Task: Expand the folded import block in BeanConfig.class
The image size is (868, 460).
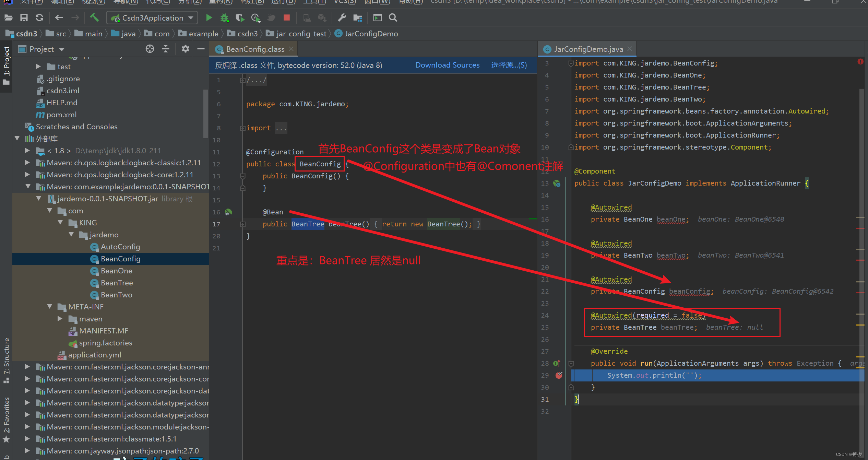Action: tap(243, 128)
